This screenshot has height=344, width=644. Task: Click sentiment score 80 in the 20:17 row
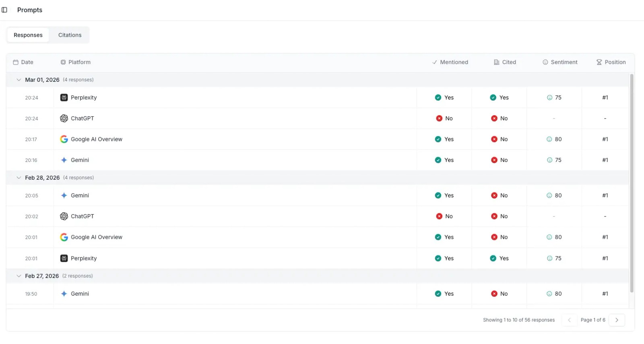click(558, 139)
